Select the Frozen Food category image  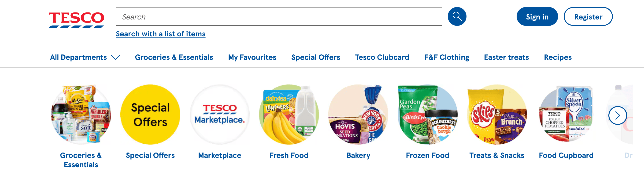[x=428, y=115]
